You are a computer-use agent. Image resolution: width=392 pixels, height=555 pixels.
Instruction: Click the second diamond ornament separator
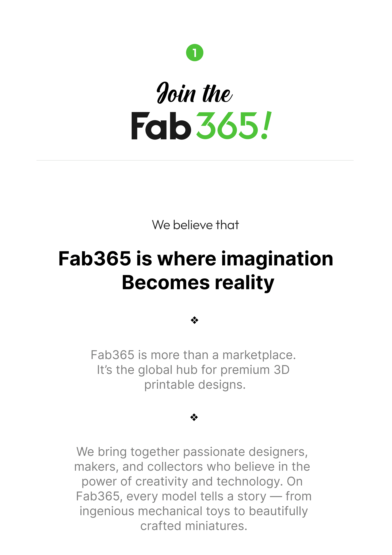(x=194, y=417)
